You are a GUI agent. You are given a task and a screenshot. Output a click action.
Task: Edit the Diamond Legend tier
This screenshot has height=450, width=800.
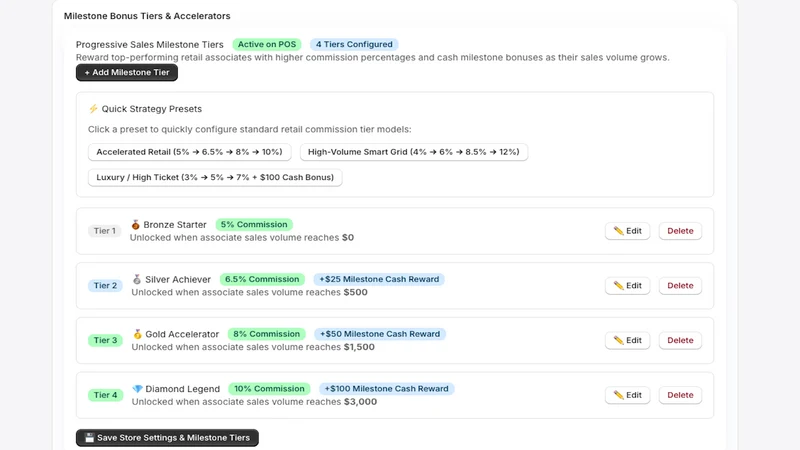pos(628,395)
